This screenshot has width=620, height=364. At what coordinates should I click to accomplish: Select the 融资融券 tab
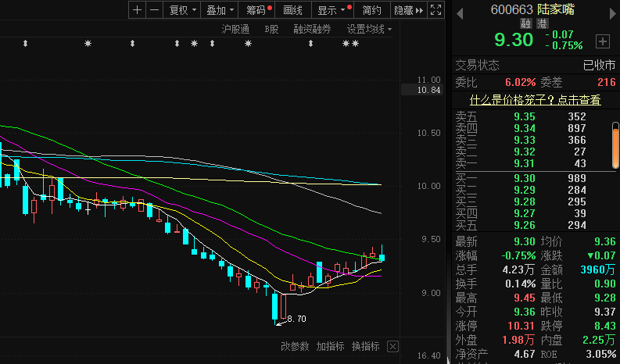coord(312,29)
